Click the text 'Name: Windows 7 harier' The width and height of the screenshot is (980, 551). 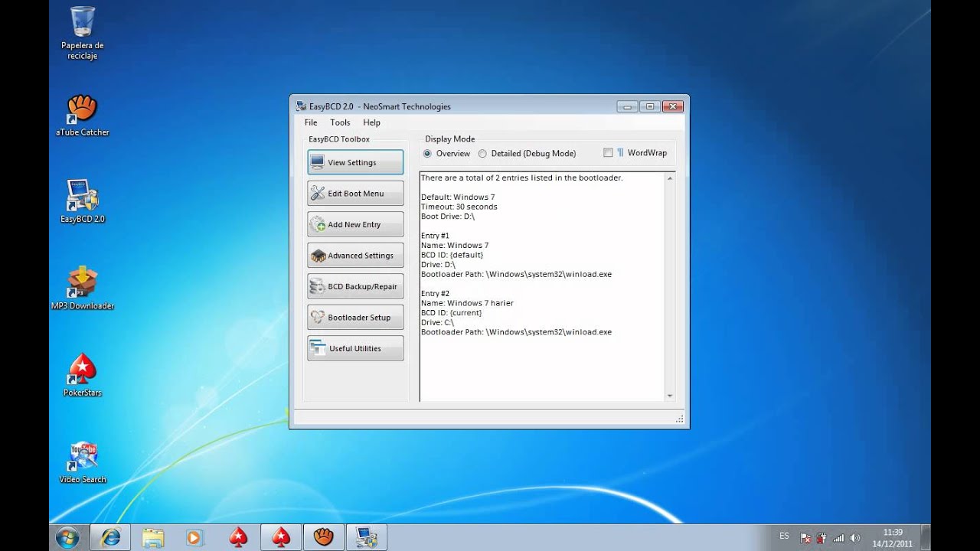pyautogui.click(x=467, y=303)
